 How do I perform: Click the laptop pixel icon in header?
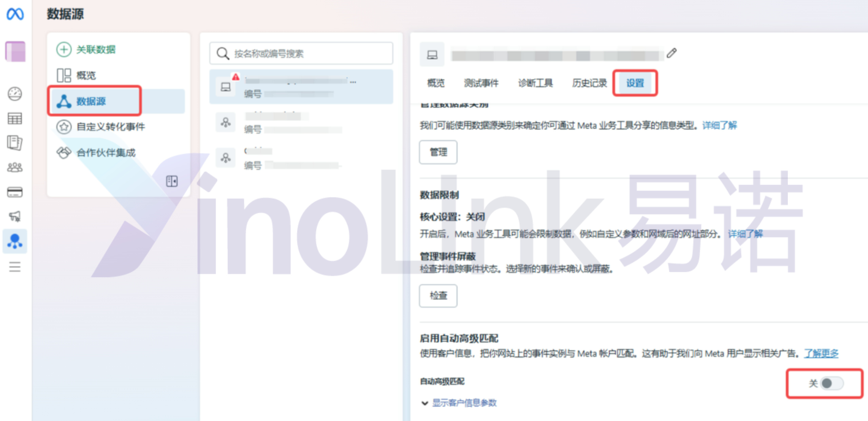(432, 54)
